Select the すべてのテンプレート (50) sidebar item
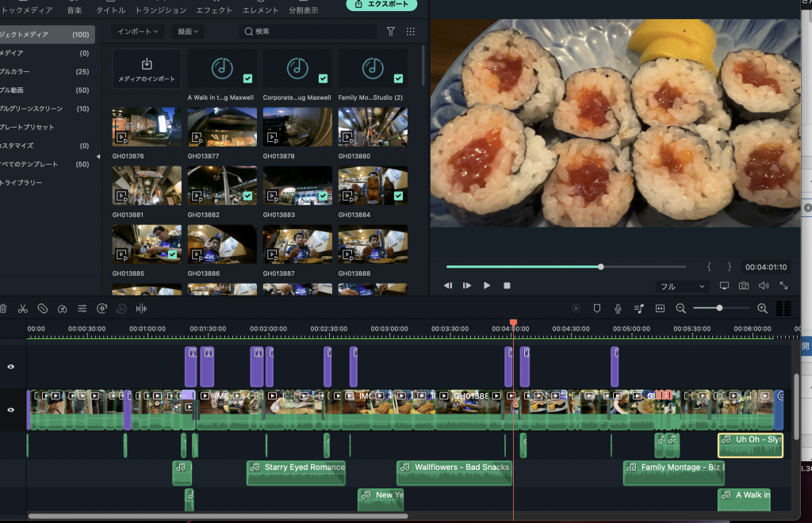This screenshot has height=523, width=812. coord(47,164)
